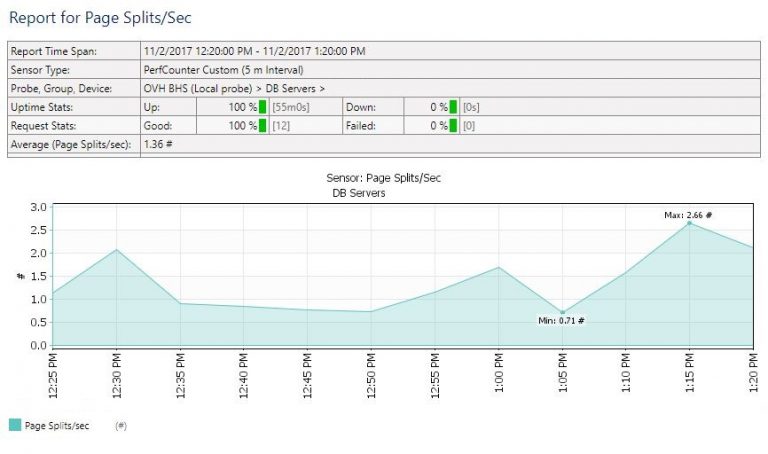The image size is (768, 454).
Task: Click the green Down 0 % status bar
Action: tap(453, 107)
